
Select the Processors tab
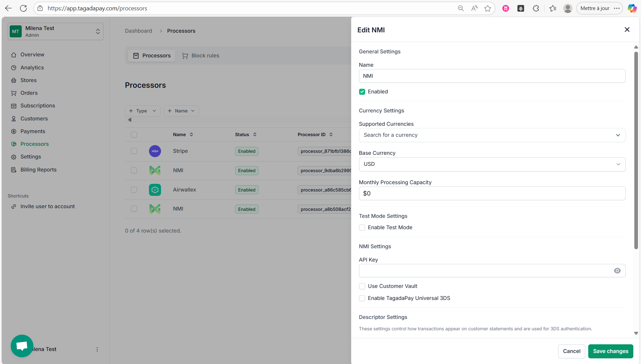152,56
